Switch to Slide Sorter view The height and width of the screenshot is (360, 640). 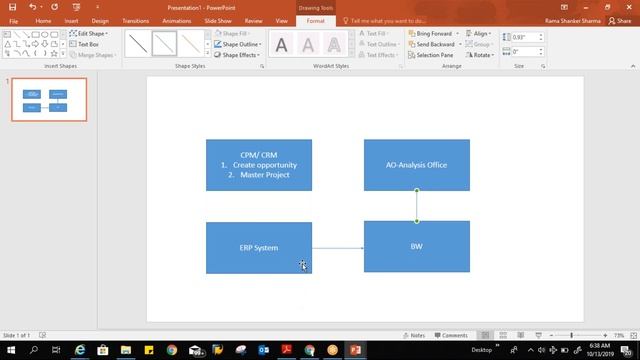[503, 336]
